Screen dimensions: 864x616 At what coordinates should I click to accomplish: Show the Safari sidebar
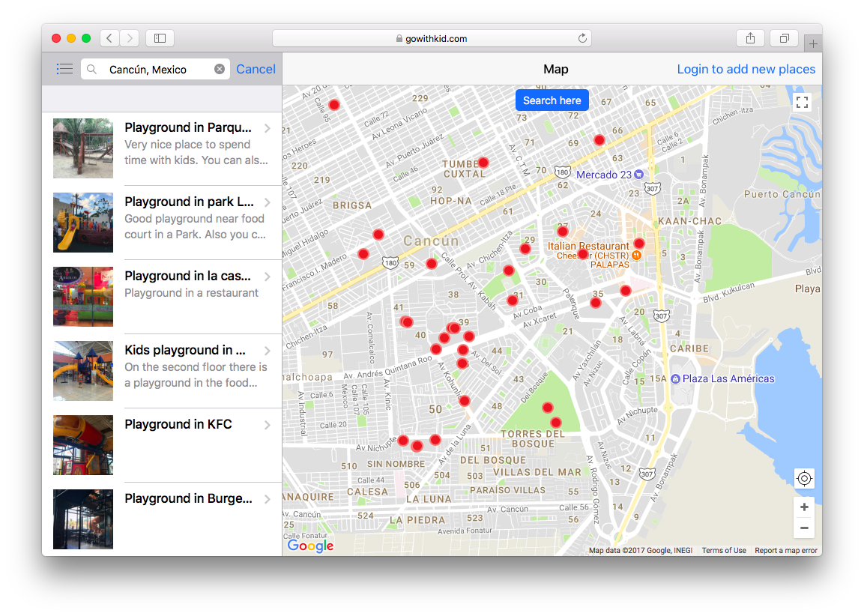pyautogui.click(x=160, y=38)
